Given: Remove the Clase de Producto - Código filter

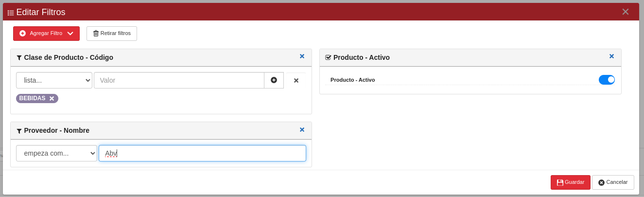Looking at the screenshot, I should 302,56.
